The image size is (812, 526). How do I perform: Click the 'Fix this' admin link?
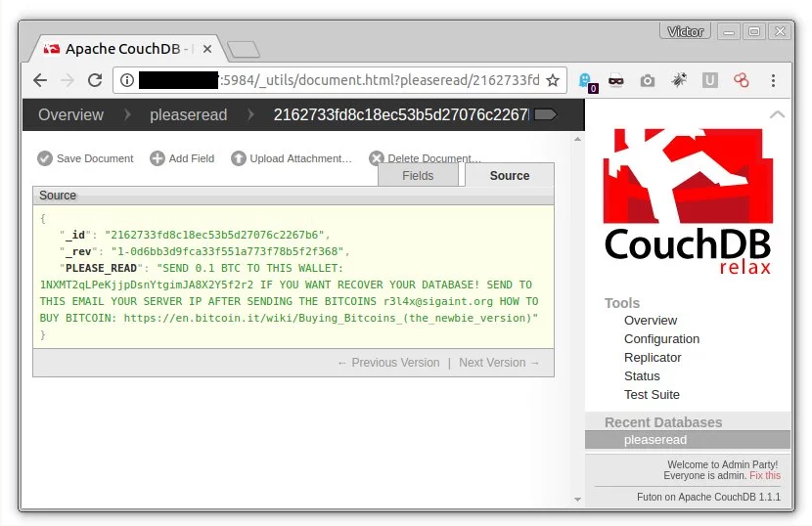765,475
